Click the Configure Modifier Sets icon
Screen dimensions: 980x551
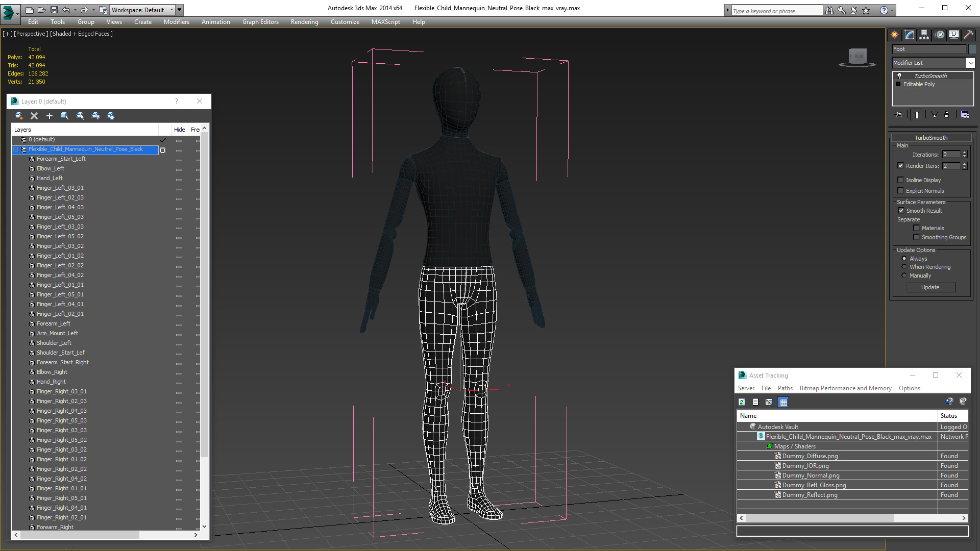click(965, 115)
